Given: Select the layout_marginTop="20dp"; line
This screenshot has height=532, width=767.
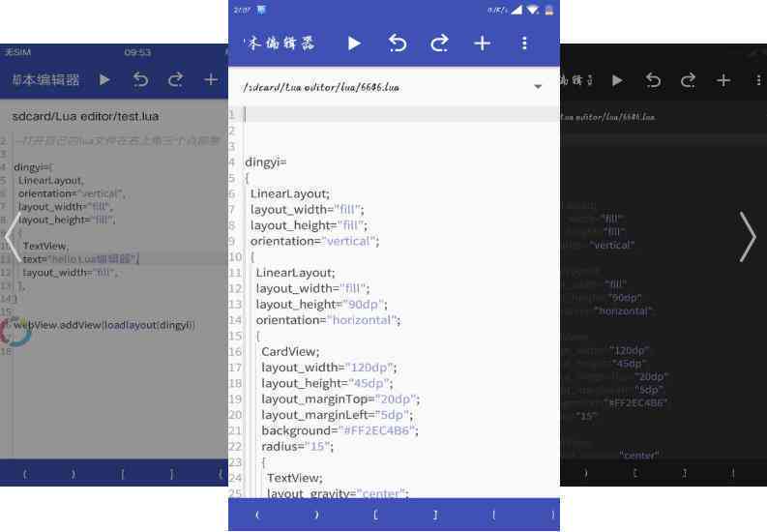Looking at the screenshot, I should click(x=340, y=399).
